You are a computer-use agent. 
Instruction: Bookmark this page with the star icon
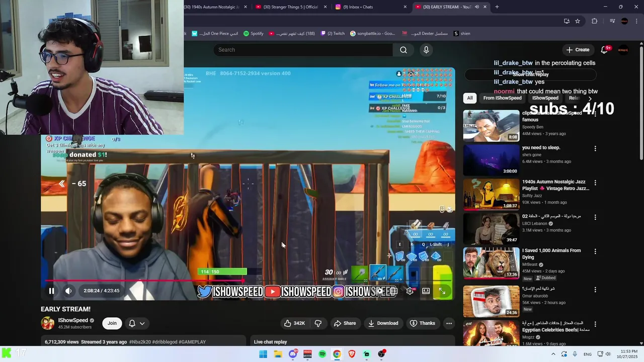coord(578,21)
